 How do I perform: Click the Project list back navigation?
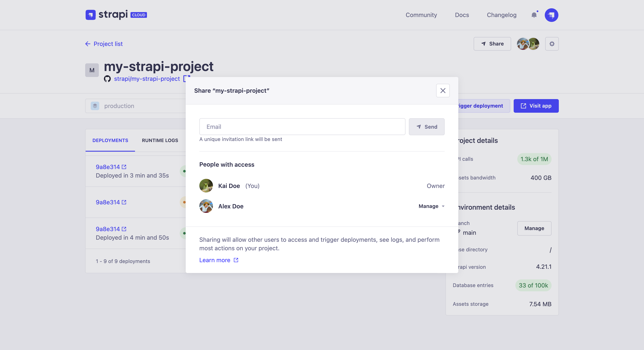coord(104,44)
